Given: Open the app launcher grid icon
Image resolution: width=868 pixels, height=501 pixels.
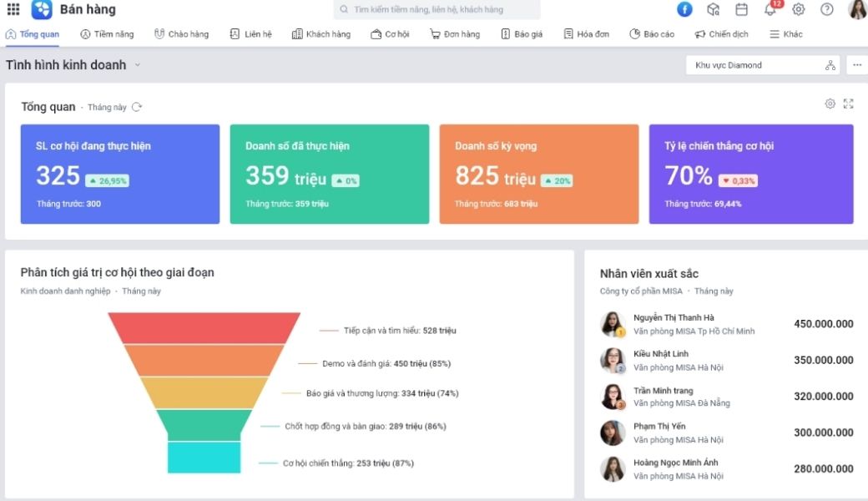Looking at the screenshot, I should [13, 9].
